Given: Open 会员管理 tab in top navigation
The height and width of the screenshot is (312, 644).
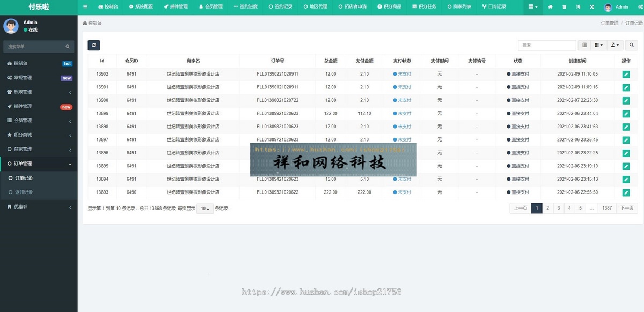Looking at the screenshot, I should coord(210,7).
